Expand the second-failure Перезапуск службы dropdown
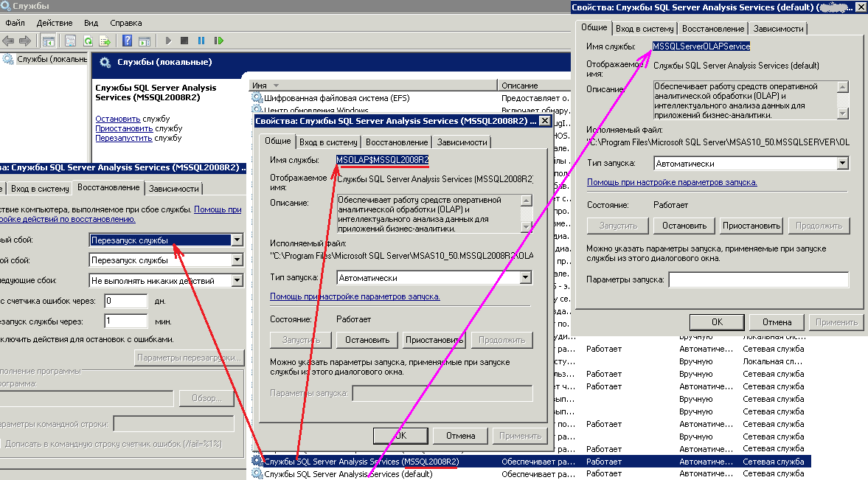The image size is (868, 480). [x=237, y=260]
